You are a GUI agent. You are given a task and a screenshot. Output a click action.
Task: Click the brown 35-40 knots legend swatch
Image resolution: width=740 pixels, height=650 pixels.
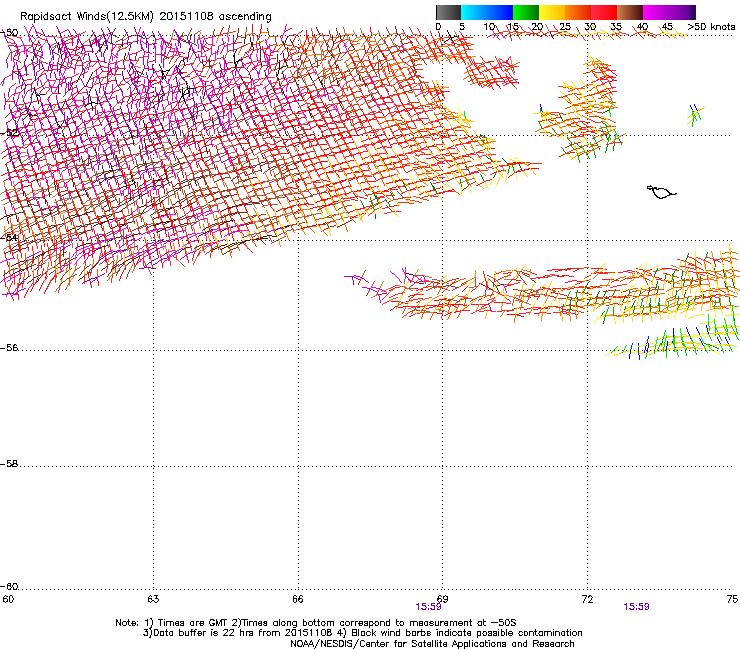tap(630, 12)
